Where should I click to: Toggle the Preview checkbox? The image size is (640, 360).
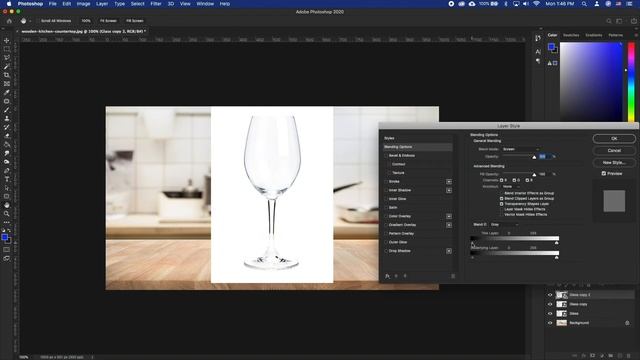pos(604,173)
